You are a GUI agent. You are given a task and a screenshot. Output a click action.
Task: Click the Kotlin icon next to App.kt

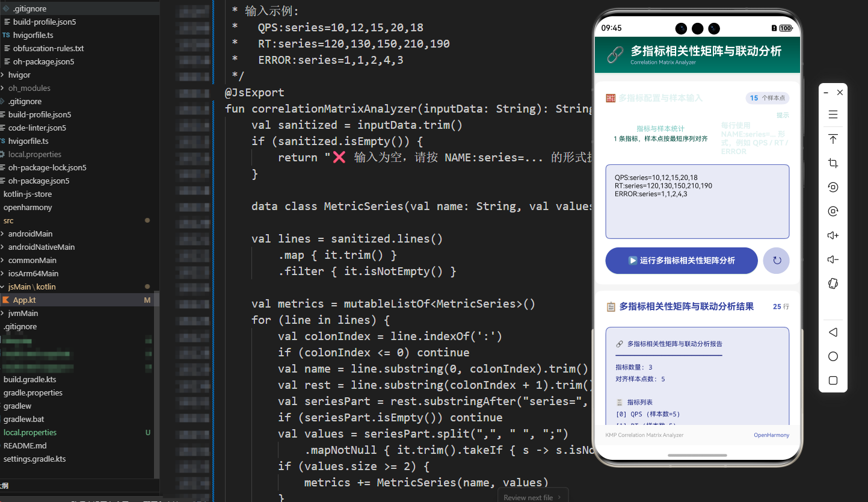click(6, 300)
